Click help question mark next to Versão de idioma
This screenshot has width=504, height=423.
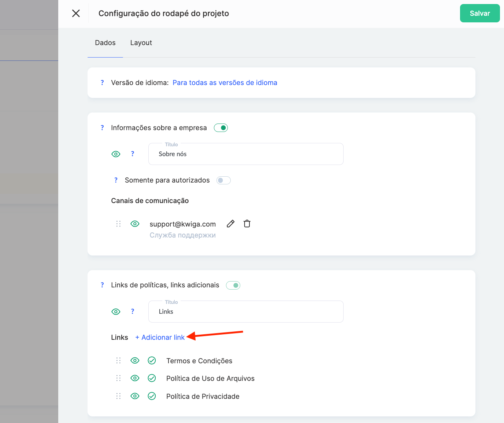(x=102, y=83)
